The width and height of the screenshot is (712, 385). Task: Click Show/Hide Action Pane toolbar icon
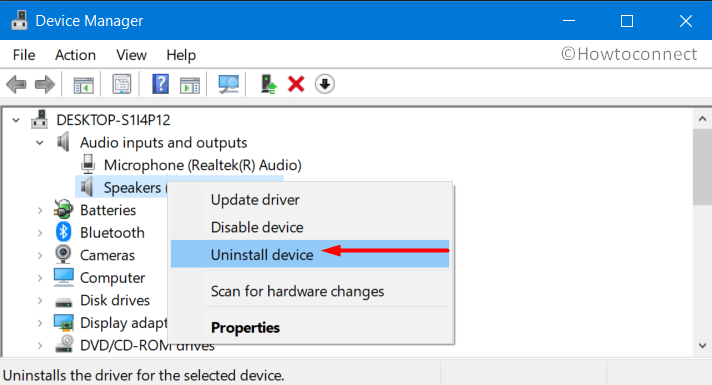click(189, 85)
